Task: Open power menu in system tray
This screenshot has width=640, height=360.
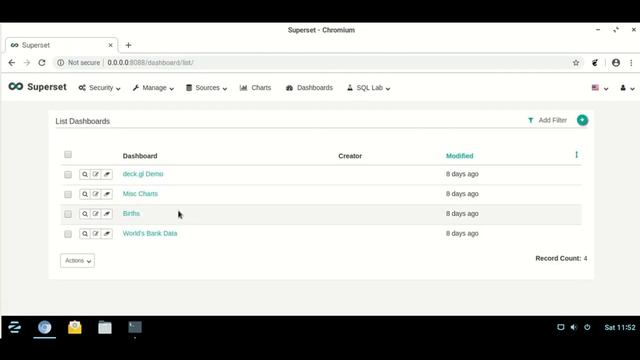Action: pyautogui.click(x=587, y=327)
